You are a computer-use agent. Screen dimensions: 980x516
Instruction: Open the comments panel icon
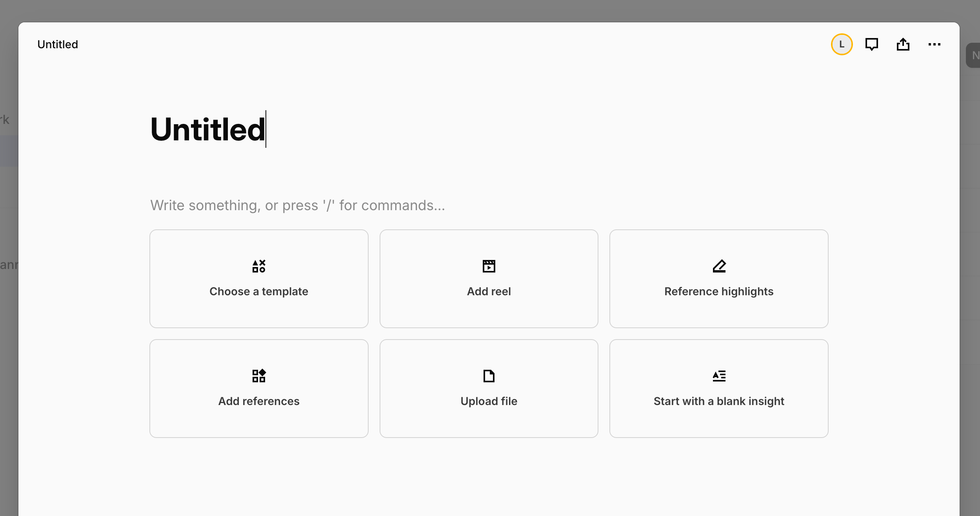coord(871,44)
